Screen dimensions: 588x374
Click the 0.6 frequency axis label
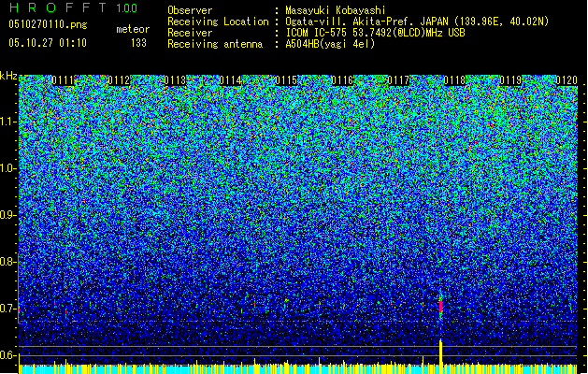point(8,355)
